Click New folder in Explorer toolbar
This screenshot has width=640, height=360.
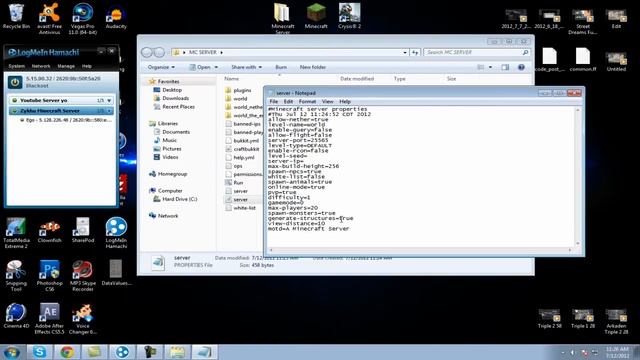(313, 67)
